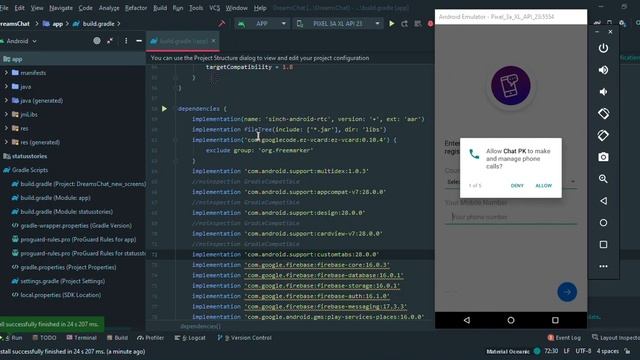The width and height of the screenshot is (640, 360).
Task: Open project panel options (vertical dots)
Action: point(126,41)
